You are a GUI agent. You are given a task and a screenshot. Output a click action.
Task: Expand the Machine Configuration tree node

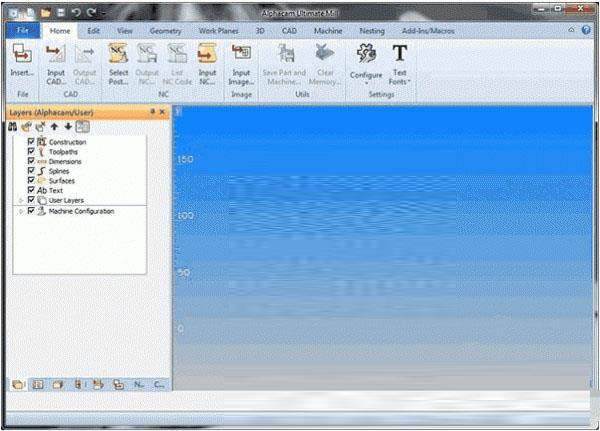click(x=21, y=211)
